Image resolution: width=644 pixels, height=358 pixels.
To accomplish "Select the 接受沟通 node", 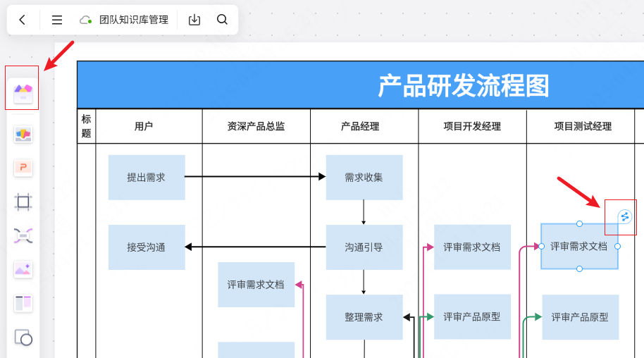I will click(147, 247).
